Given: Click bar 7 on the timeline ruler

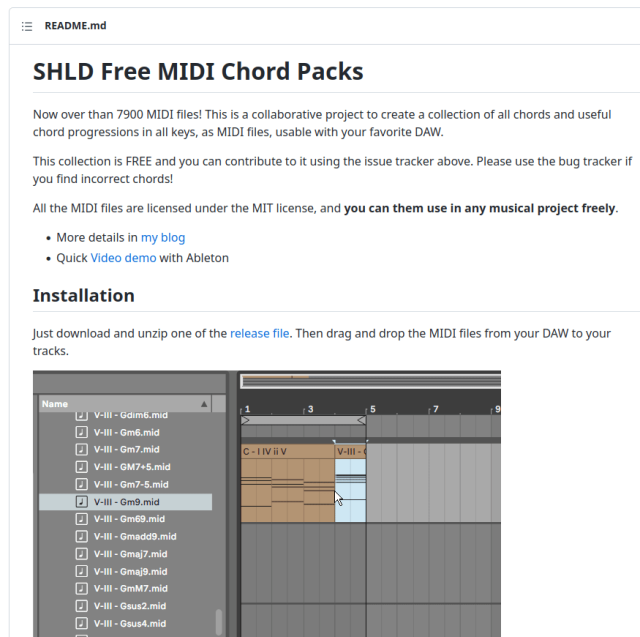Looking at the screenshot, I should click(x=433, y=409).
